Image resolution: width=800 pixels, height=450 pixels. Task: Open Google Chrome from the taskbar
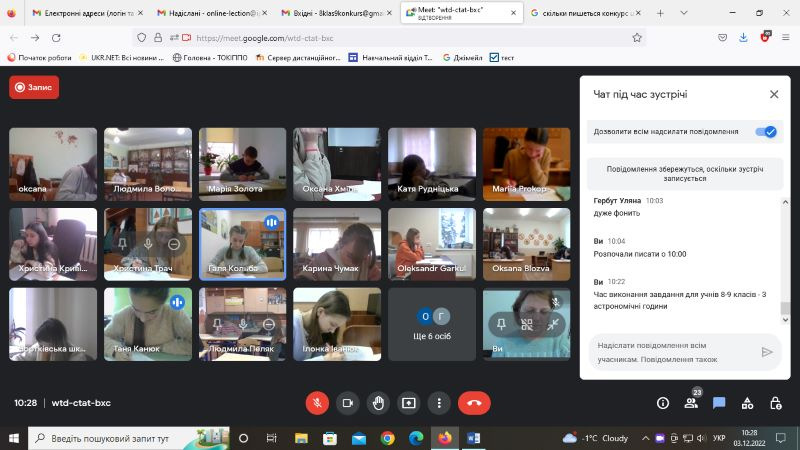point(387,438)
